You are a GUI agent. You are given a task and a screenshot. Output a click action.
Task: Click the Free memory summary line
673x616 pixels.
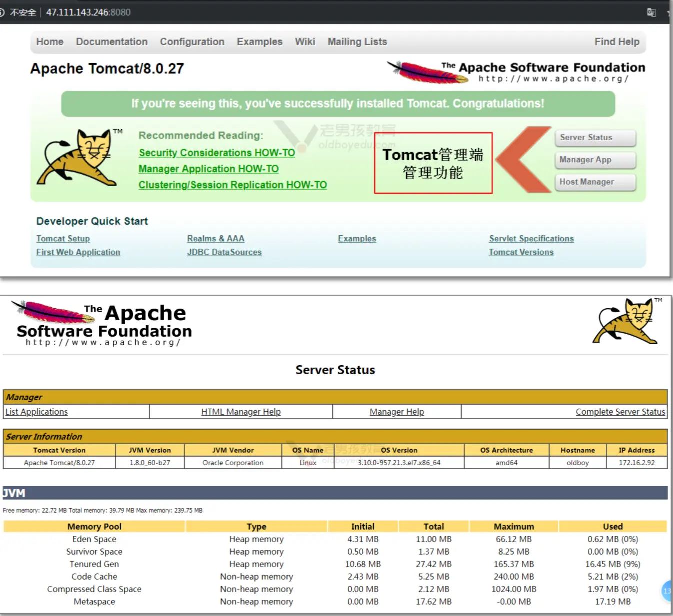[x=102, y=510]
